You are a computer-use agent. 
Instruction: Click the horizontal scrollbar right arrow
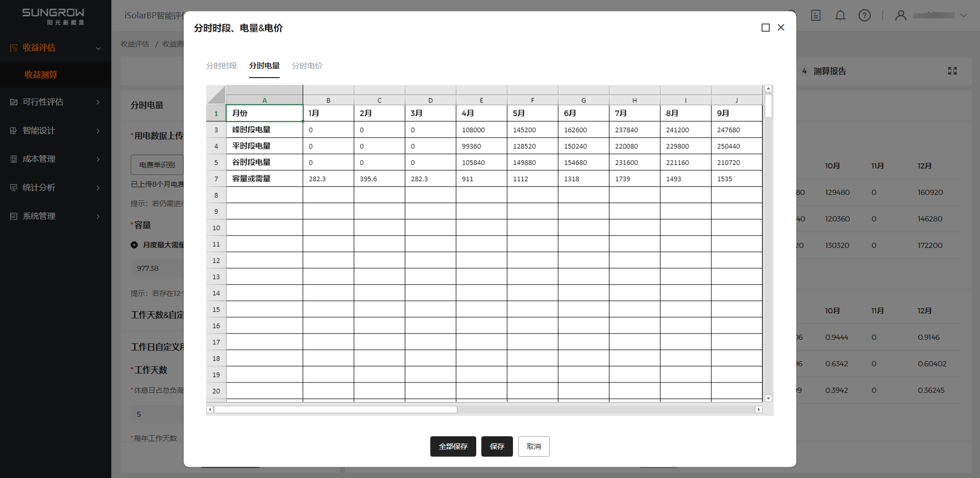758,410
